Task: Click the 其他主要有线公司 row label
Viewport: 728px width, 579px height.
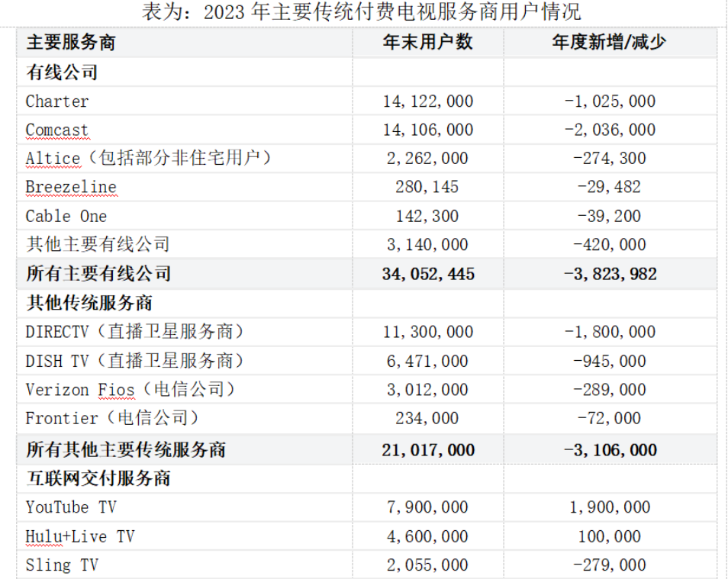Action: (98, 244)
